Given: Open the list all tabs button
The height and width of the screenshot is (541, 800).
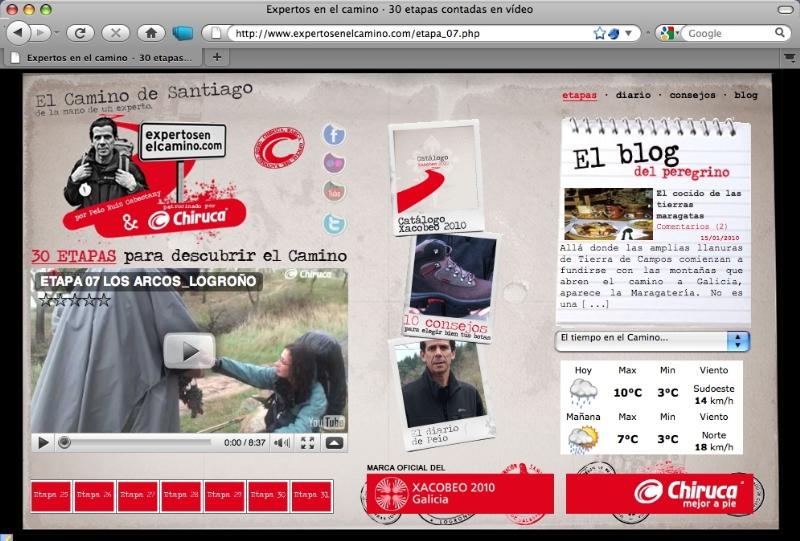Looking at the screenshot, I should (x=789, y=57).
